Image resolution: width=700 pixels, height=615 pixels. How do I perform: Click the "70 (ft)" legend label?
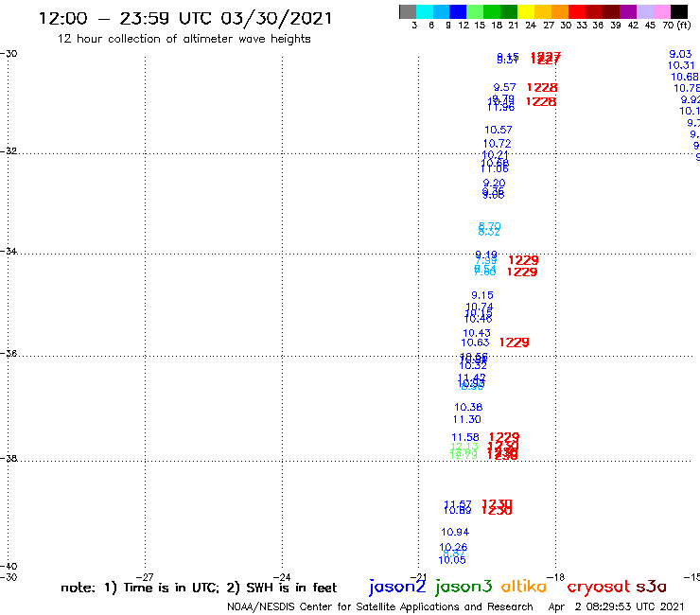(x=676, y=26)
